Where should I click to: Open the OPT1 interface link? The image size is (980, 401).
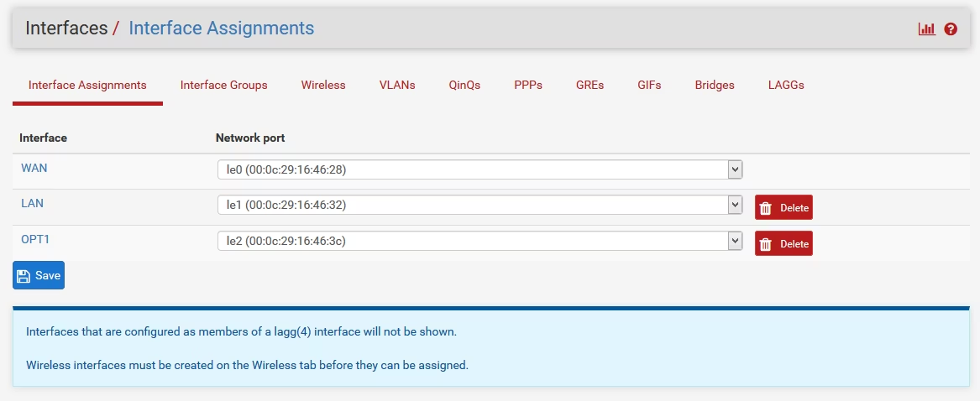[35, 239]
